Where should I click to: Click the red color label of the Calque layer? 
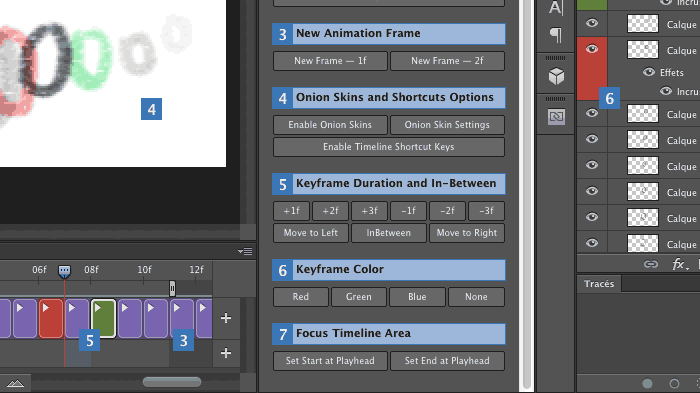coord(592,69)
